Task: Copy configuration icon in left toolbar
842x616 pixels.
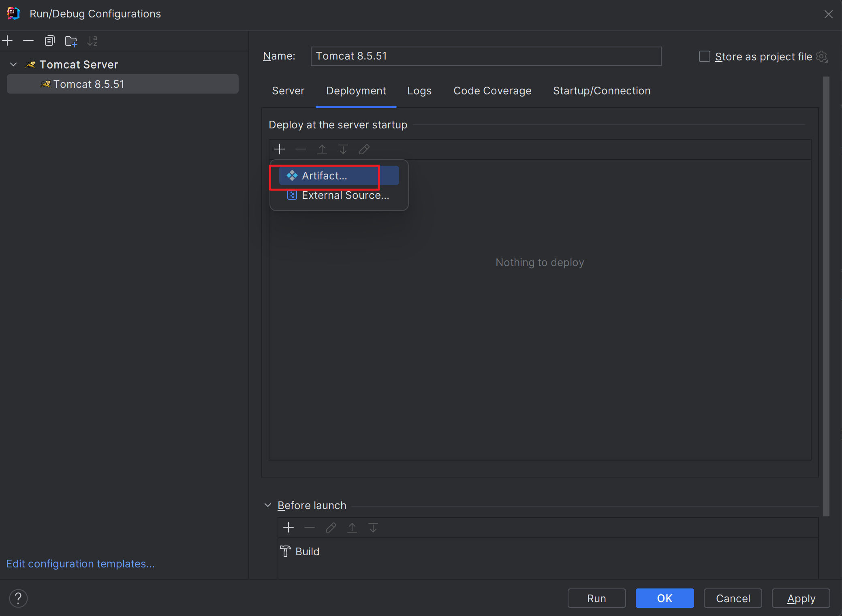Action: click(49, 41)
